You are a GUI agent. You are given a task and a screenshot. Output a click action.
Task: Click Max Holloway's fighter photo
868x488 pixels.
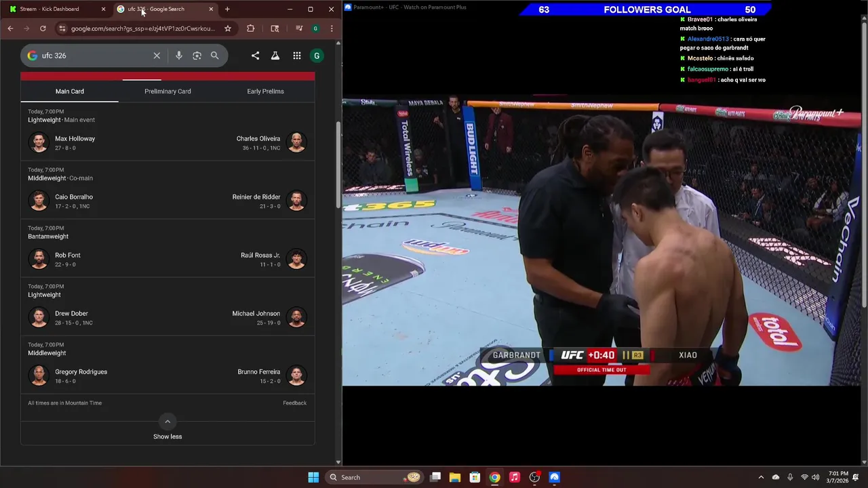coord(39,142)
